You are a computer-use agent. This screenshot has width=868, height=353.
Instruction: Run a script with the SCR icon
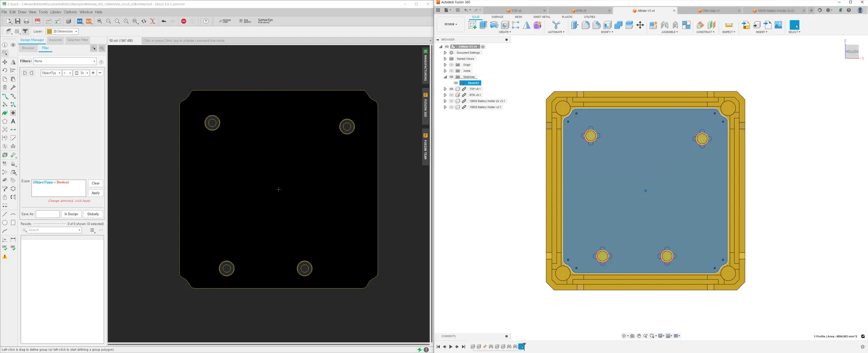[x=80, y=21]
